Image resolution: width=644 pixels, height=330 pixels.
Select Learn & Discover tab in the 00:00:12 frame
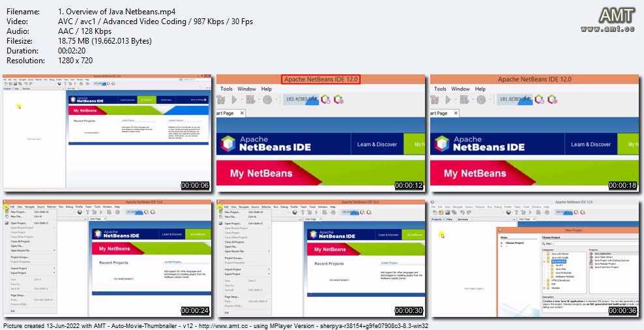tap(377, 144)
